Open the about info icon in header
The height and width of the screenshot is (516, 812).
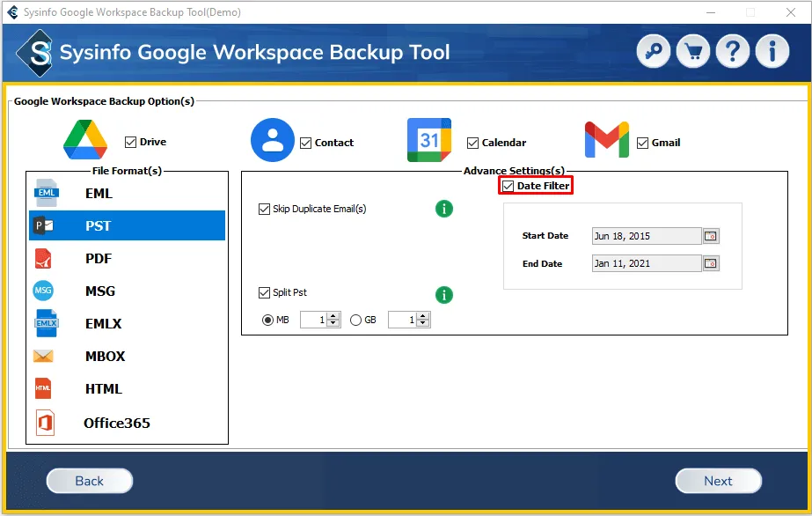(x=772, y=52)
